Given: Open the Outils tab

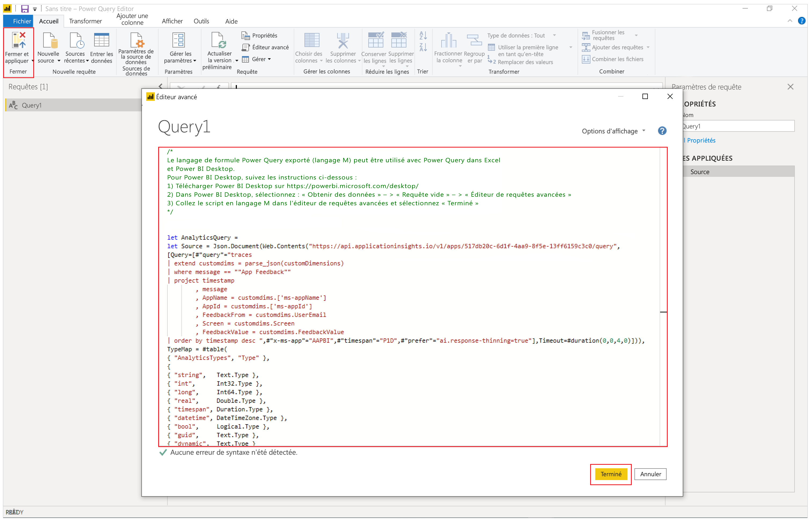Looking at the screenshot, I should (201, 21).
